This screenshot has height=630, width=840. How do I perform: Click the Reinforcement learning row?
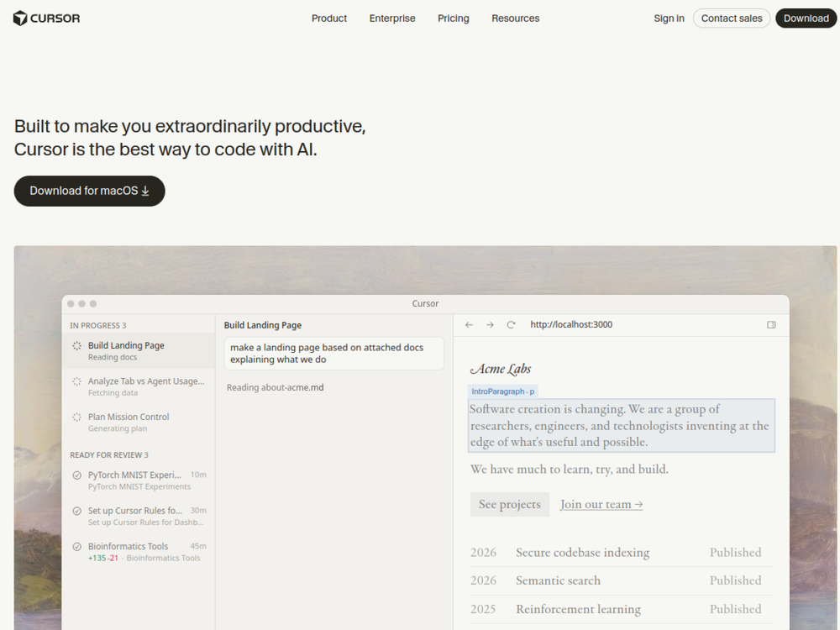click(x=622, y=609)
